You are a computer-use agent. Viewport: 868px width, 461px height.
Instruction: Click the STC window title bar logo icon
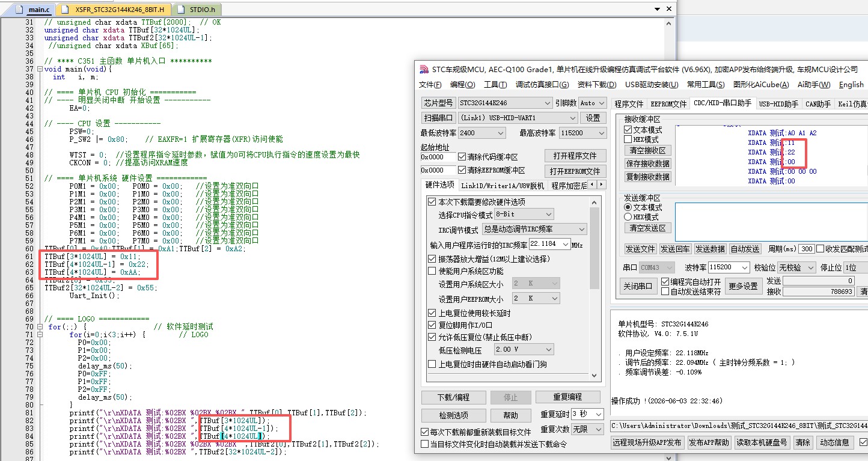click(424, 69)
